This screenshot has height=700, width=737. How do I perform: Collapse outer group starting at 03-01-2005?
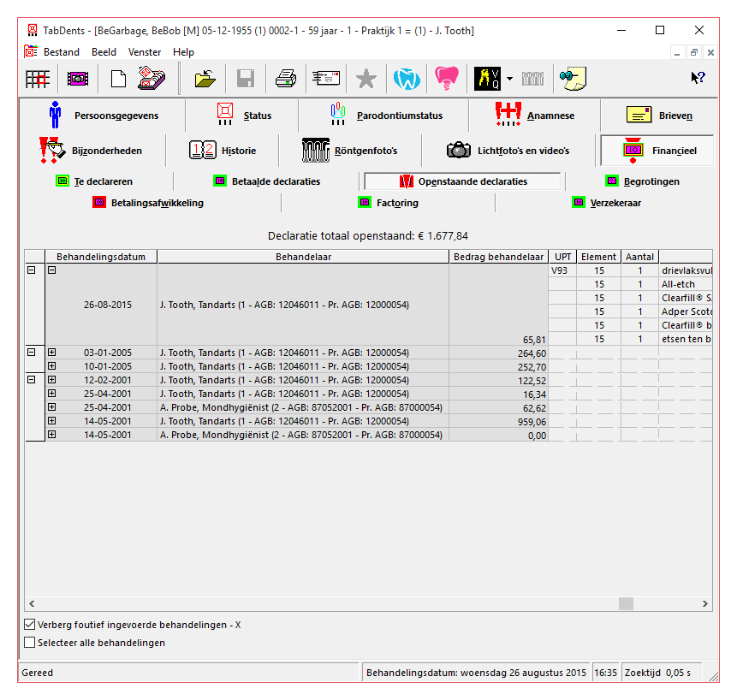tap(31, 353)
